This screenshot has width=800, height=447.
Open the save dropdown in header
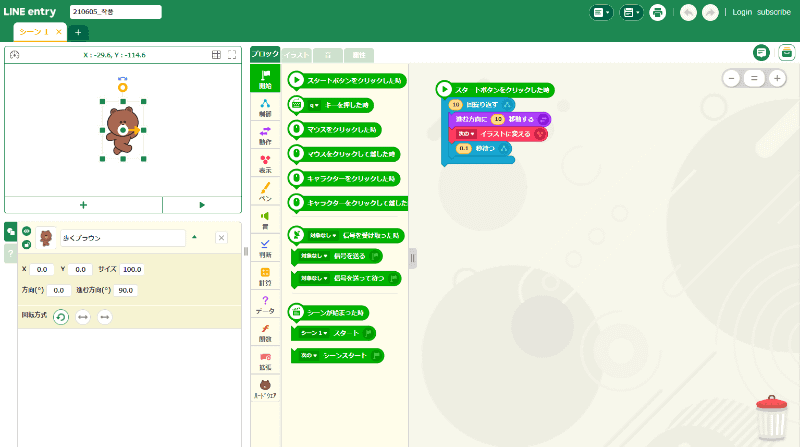pos(631,12)
